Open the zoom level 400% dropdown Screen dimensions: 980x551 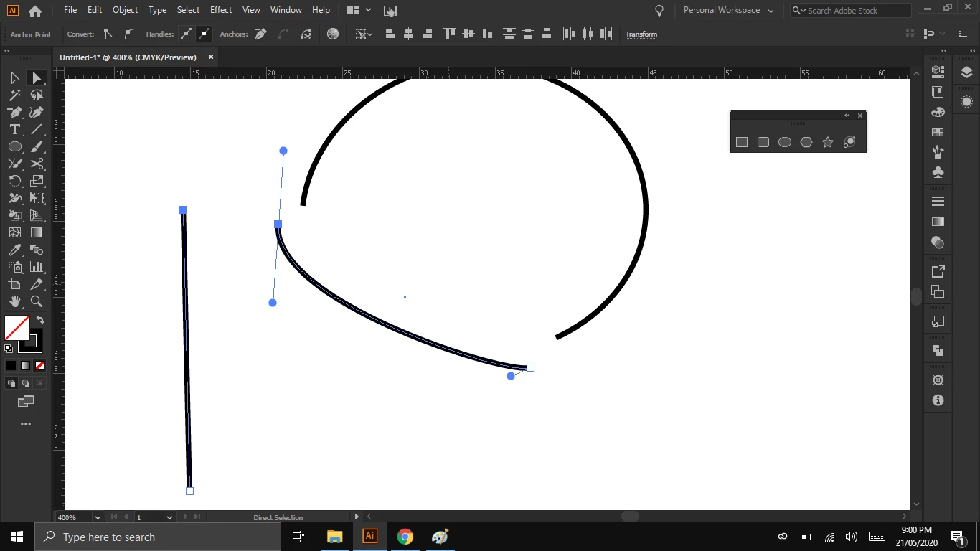pyautogui.click(x=98, y=517)
